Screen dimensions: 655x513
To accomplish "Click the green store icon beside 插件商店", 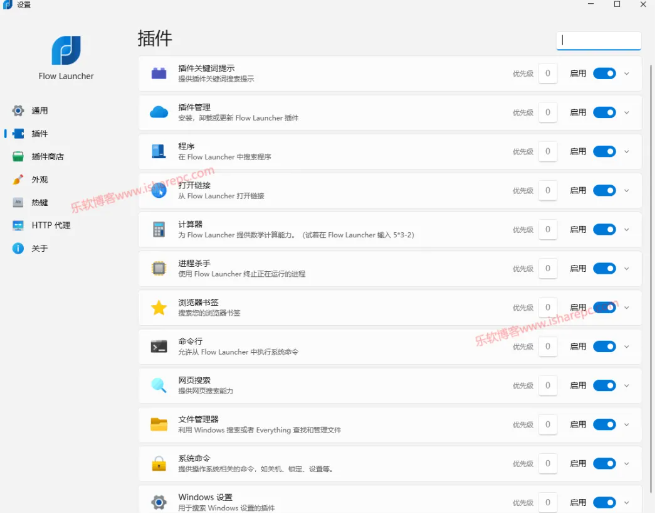I will point(18,156).
